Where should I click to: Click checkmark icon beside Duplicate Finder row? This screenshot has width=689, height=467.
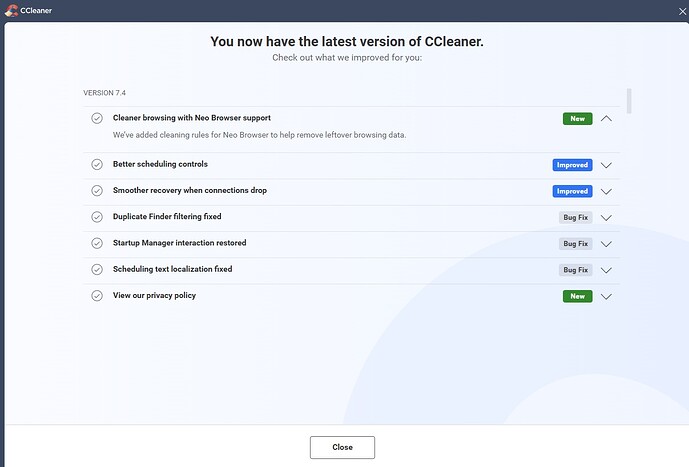97,217
